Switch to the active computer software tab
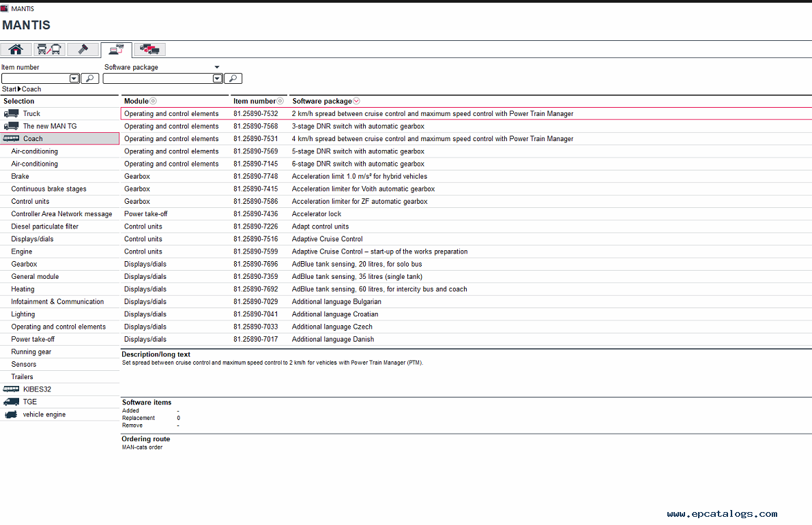Viewport: 812px width, 525px height. coord(116,49)
